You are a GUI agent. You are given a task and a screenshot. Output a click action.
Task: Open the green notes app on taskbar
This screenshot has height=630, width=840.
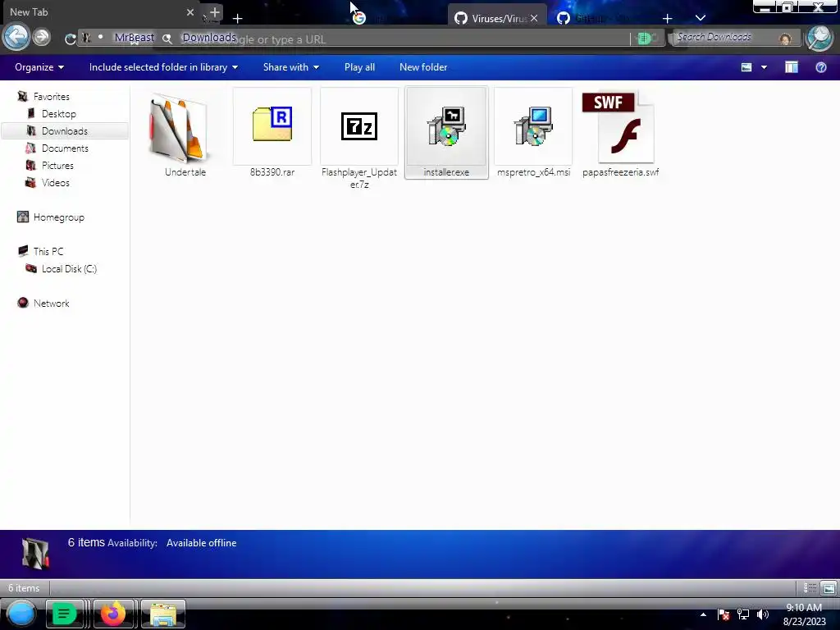point(64,614)
